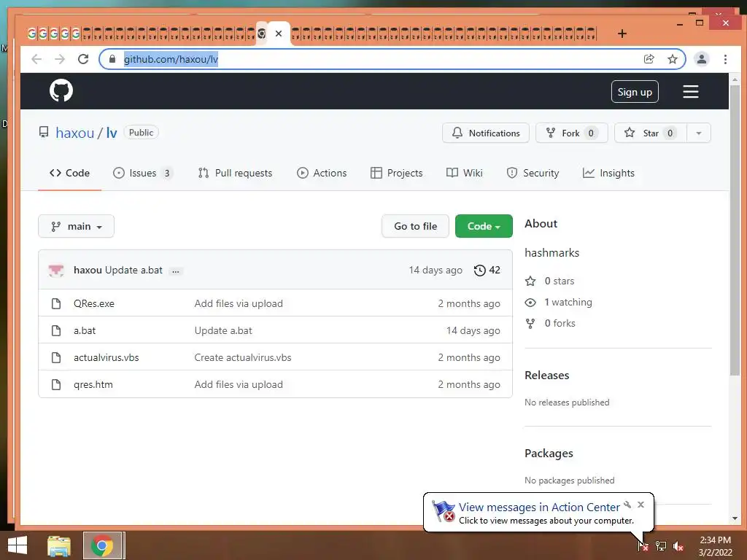Click the GitHub octocat logo
Viewport: 747px width, 560px height.
coord(61,90)
